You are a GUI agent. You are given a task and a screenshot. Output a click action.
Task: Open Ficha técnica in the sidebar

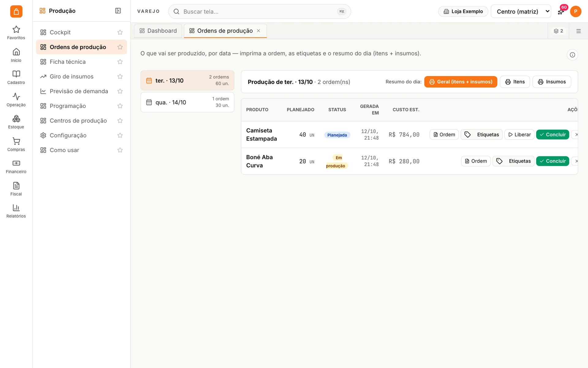[x=81, y=62]
